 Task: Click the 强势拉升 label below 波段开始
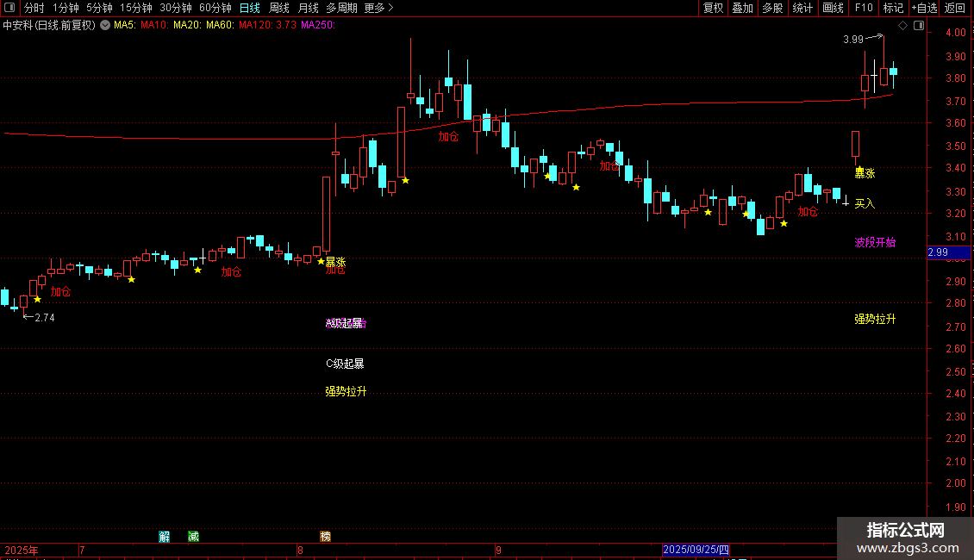(x=875, y=319)
